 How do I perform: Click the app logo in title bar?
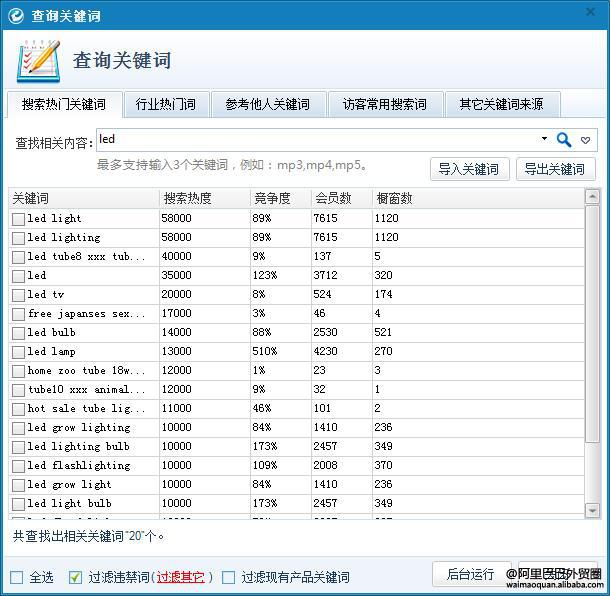[16, 15]
